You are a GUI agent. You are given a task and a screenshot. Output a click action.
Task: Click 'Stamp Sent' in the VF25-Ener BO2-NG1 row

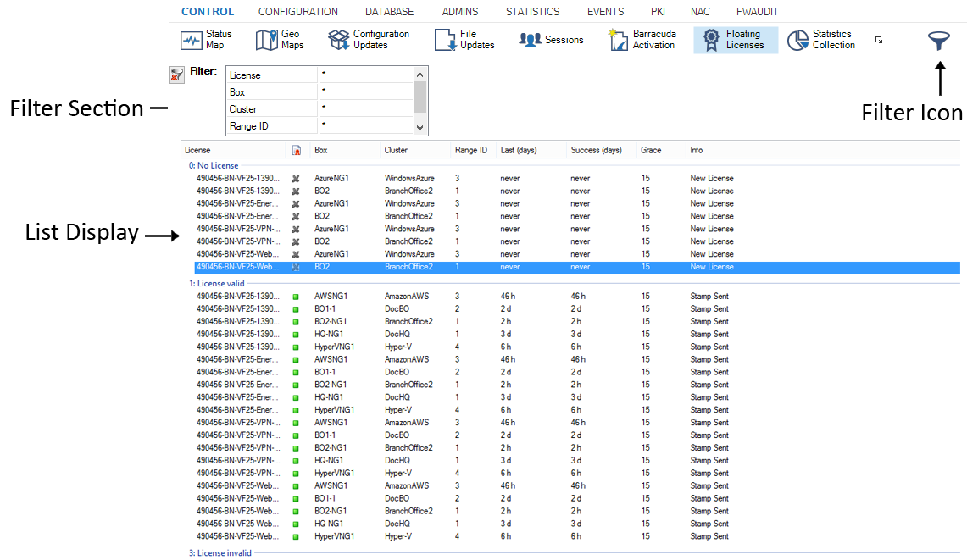[x=709, y=385]
